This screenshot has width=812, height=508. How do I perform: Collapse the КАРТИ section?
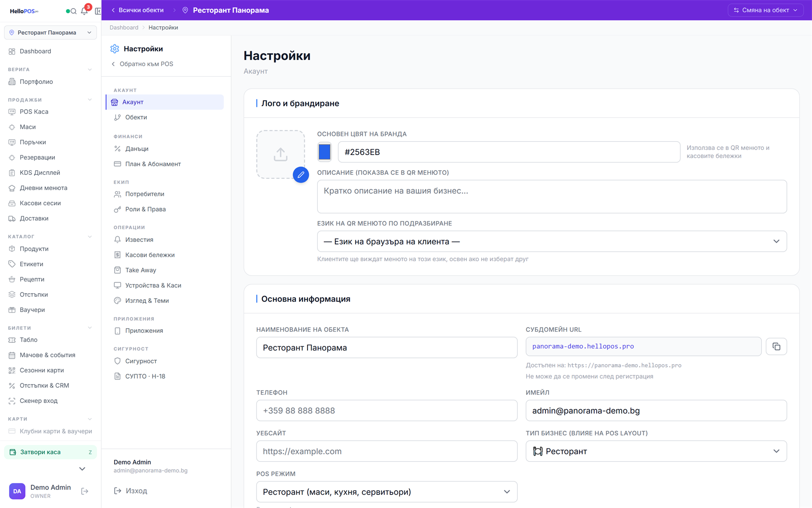click(x=90, y=419)
